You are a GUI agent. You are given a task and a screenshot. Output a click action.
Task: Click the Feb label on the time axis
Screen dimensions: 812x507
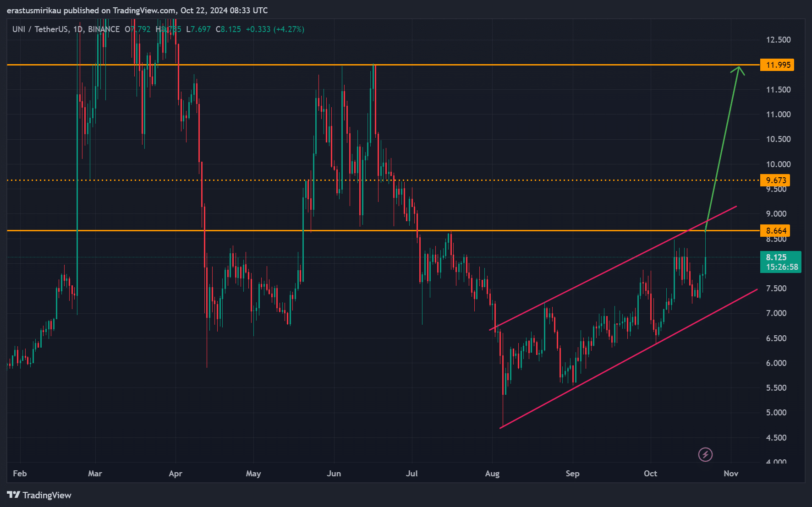coord(20,474)
